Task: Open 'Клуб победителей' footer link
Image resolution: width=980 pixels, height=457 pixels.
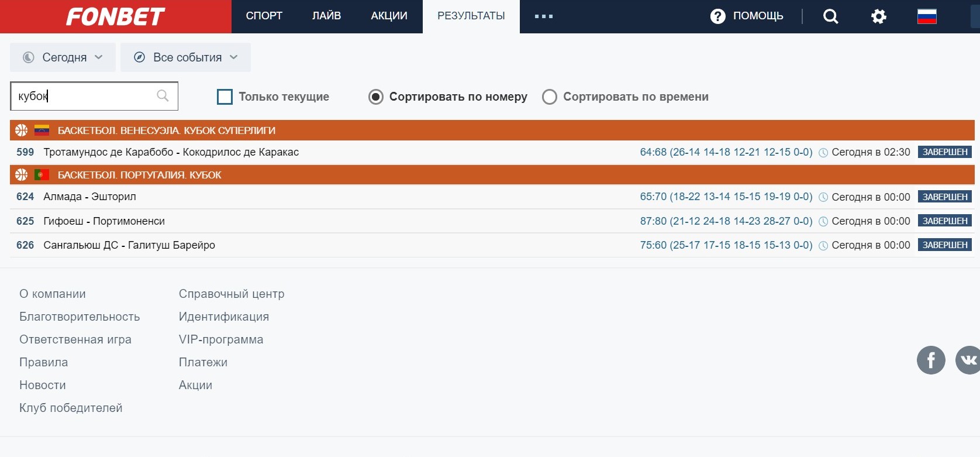Action: coord(71,408)
